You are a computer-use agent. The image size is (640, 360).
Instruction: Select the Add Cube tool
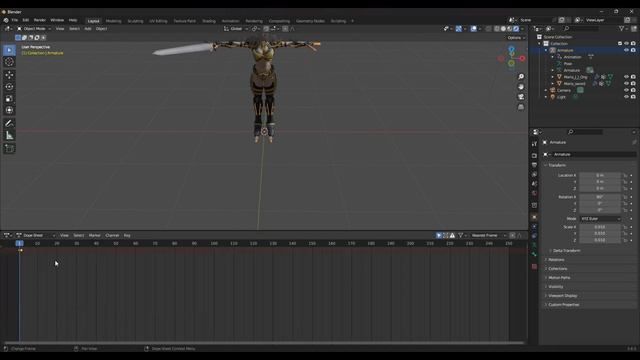coord(9,148)
